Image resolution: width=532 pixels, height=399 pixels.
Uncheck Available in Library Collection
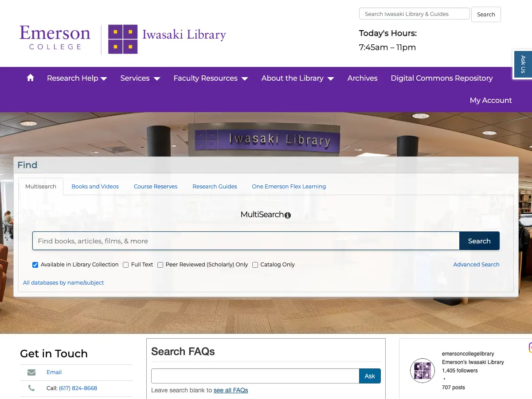pyautogui.click(x=35, y=265)
